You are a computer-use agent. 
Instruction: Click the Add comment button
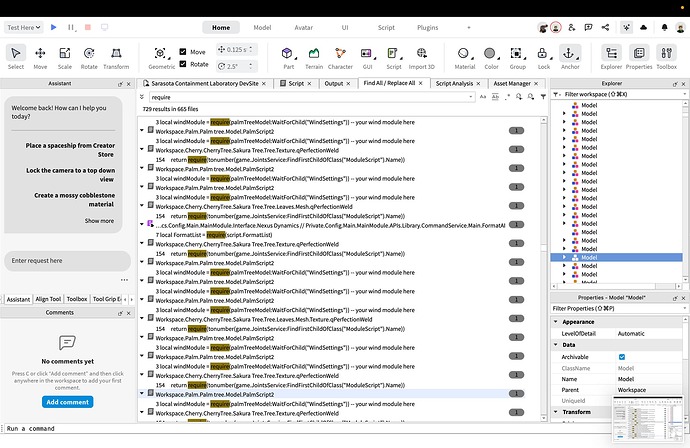[x=68, y=402]
